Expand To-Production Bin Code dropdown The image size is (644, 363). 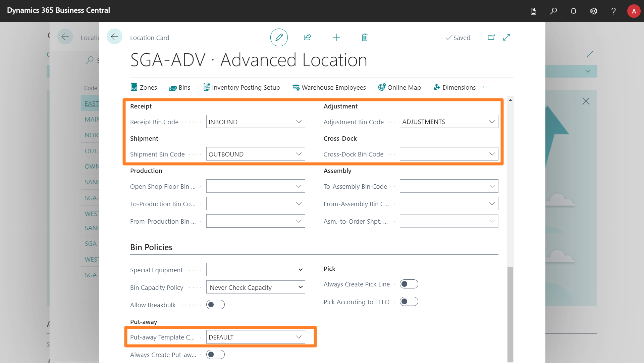pyautogui.click(x=299, y=204)
